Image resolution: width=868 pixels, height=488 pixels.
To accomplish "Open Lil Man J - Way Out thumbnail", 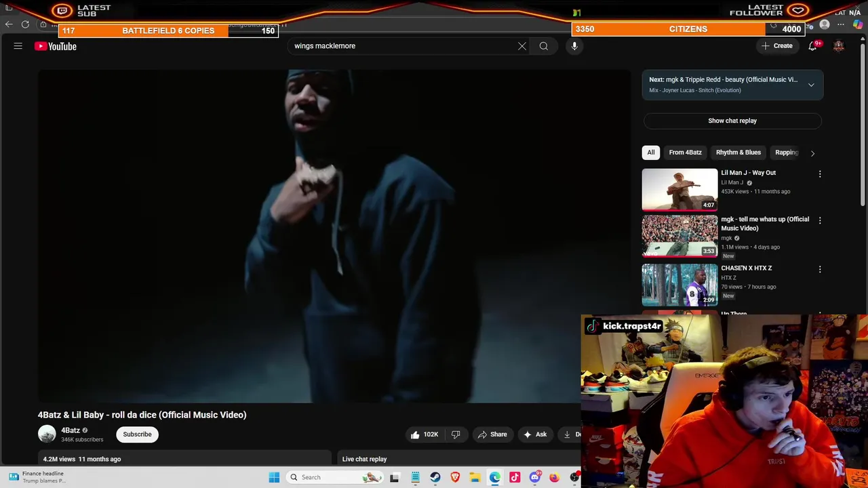I will point(679,190).
